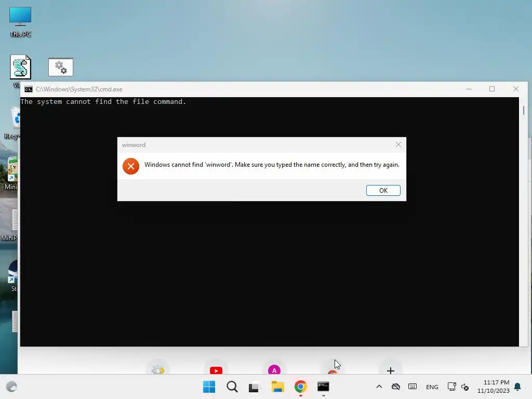532x399 pixels.
Task: Click the cmd.exe window title text
Action: click(x=79, y=89)
